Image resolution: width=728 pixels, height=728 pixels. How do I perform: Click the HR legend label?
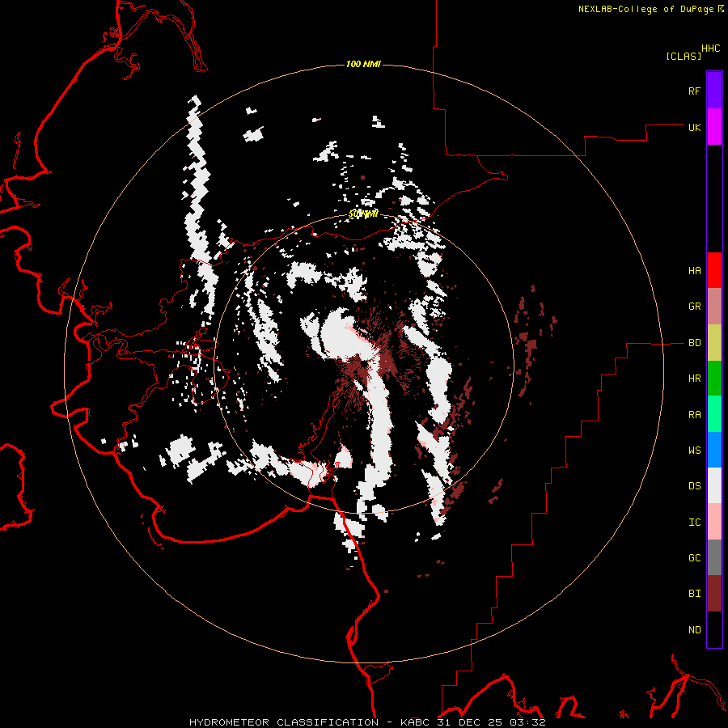click(695, 379)
